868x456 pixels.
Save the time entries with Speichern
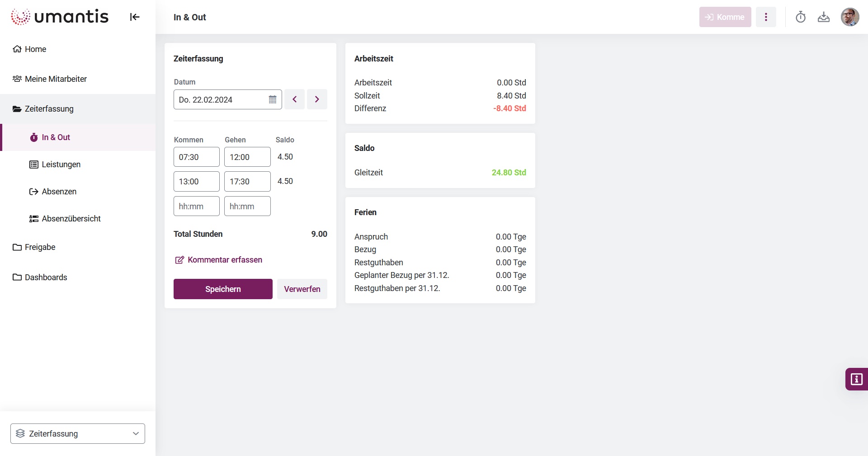click(x=223, y=289)
